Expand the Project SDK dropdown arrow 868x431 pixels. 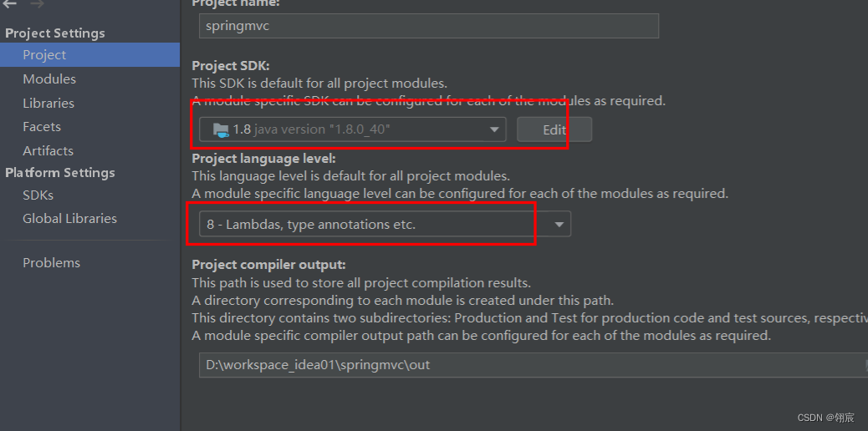point(493,130)
